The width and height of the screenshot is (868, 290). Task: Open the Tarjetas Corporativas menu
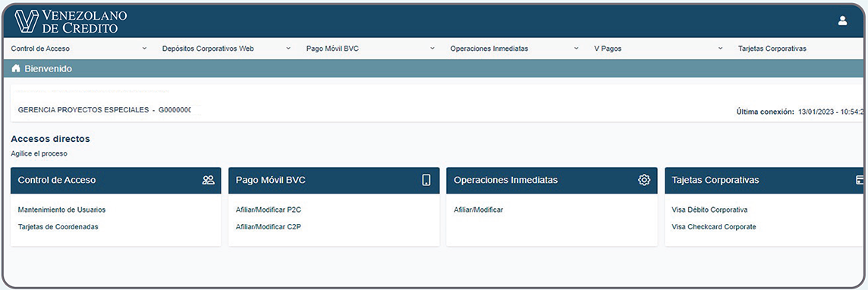tap(772, 49)
